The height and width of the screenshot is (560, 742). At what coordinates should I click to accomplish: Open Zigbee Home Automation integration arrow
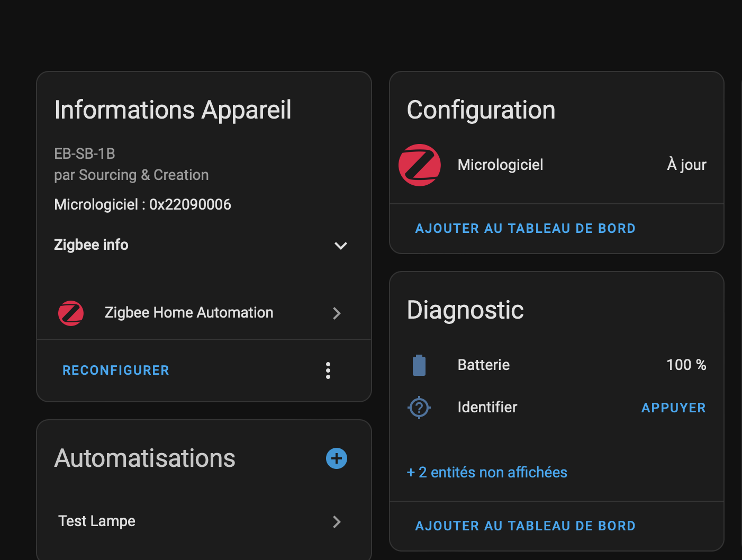tap(337, 313)
